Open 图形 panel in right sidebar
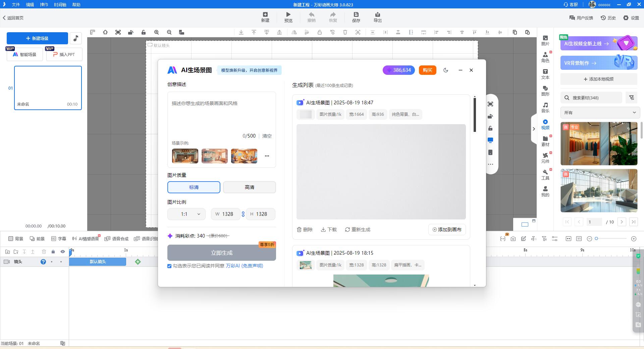The image size is (644, 349). [545, 91]
